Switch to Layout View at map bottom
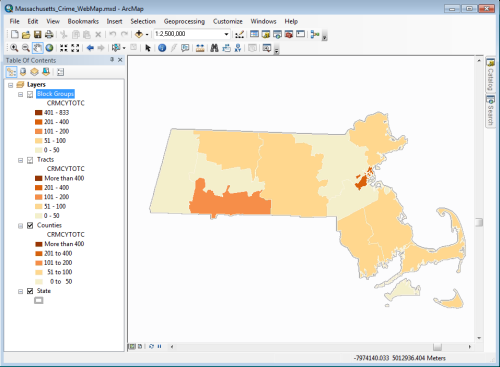 140,346
